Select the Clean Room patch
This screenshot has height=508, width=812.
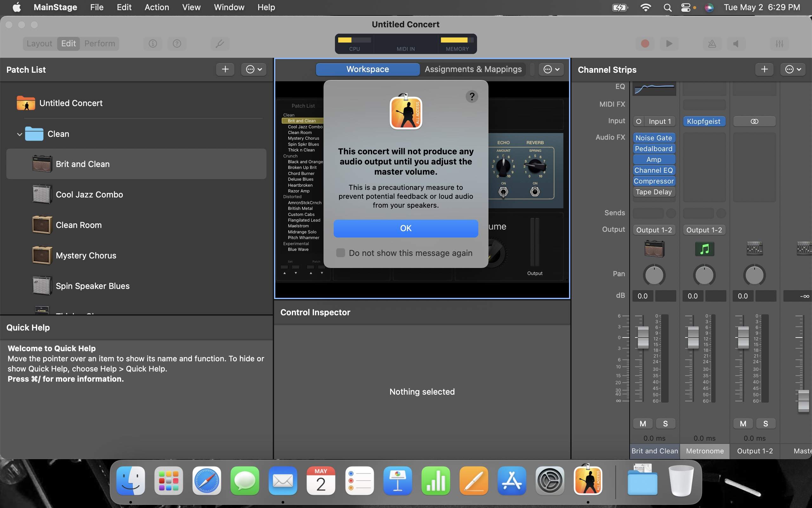coord(136,225)
